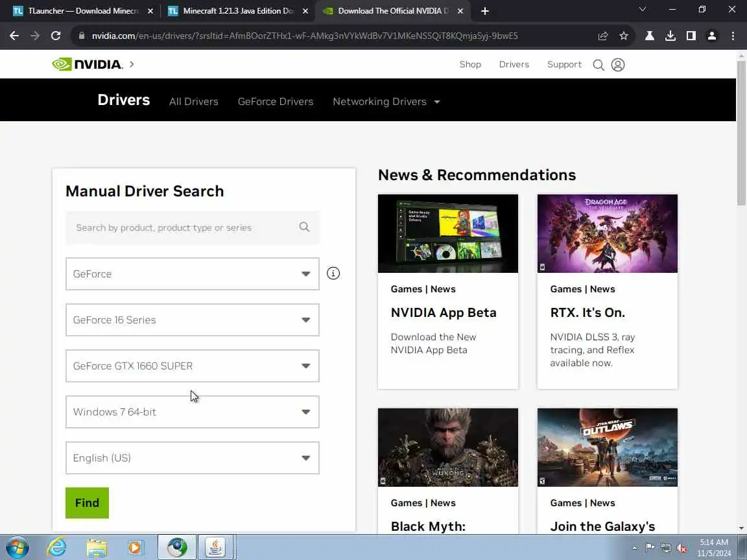
Task: Open the Windows 7 64-bit dropdown
Action: point(193,412)
